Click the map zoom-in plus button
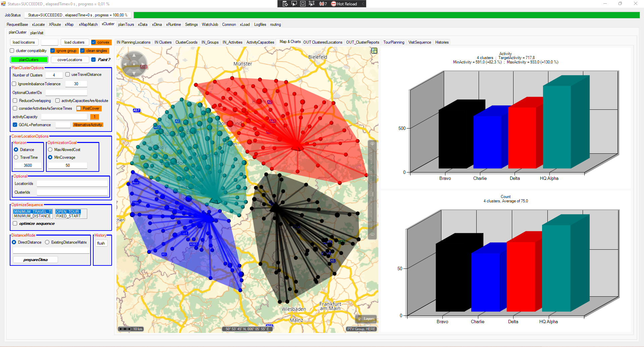Screen dimensions: 644x347 [372, 144]
